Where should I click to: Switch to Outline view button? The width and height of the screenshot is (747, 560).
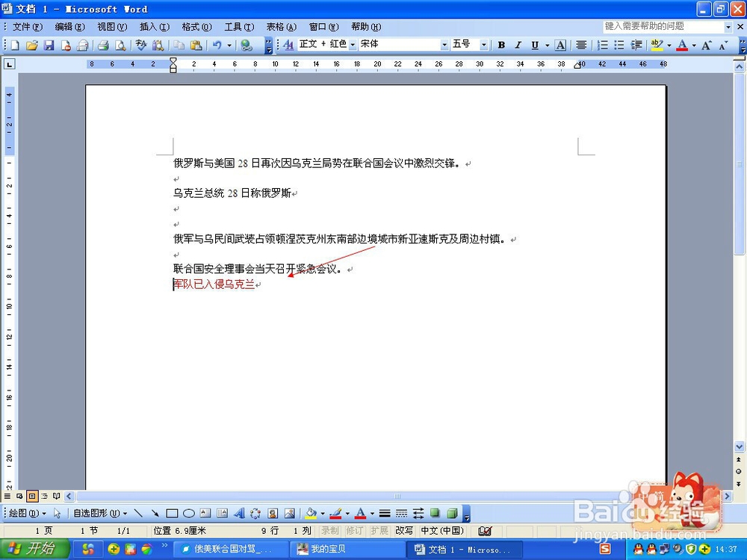point(44,497)
